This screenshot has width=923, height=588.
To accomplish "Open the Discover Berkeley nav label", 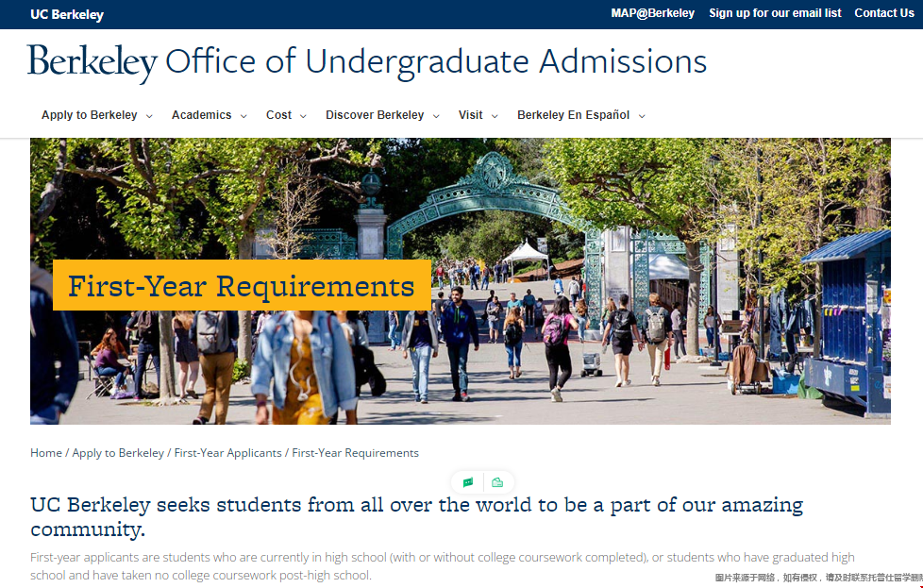I will [375, 115].
